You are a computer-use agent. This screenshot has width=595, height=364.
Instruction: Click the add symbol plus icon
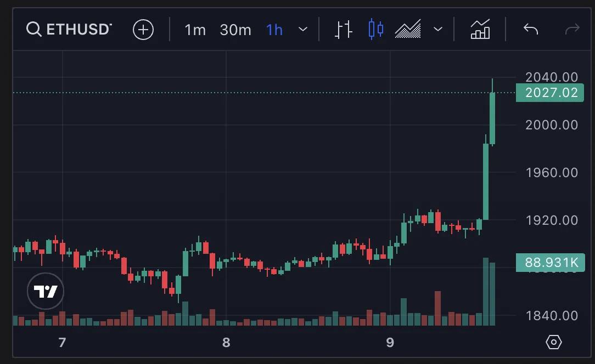click(143, 29)
